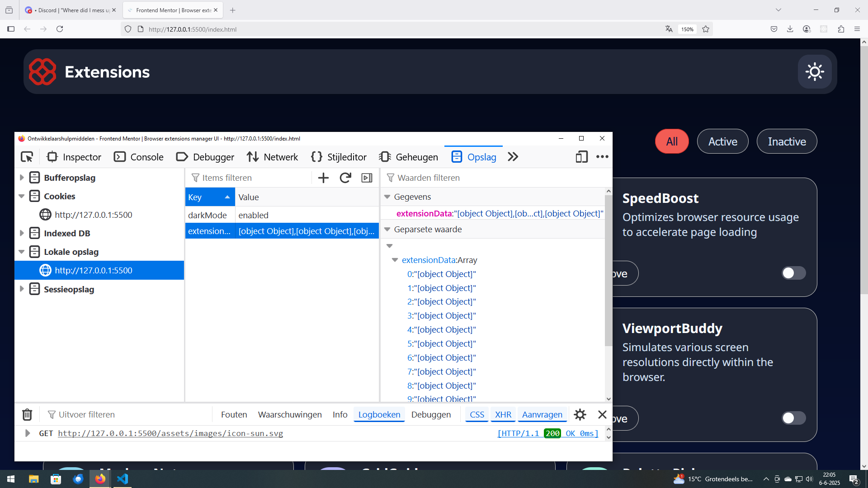Click the add item plus icon

tap(323, 178)
